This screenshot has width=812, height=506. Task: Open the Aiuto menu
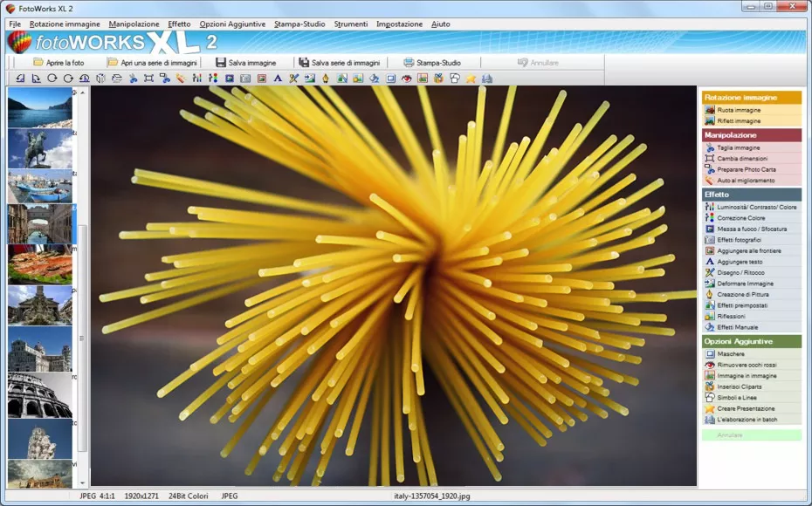441,24
